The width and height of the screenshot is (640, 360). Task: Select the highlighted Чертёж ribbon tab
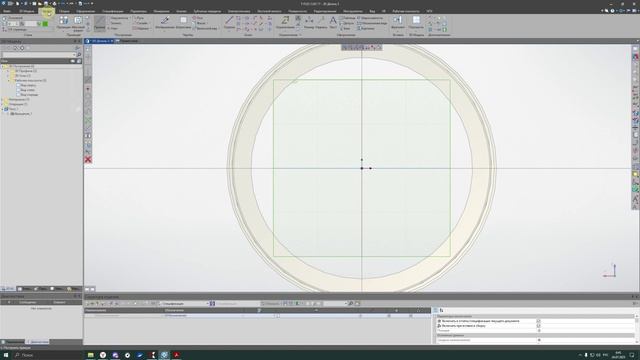pos(47,11)
